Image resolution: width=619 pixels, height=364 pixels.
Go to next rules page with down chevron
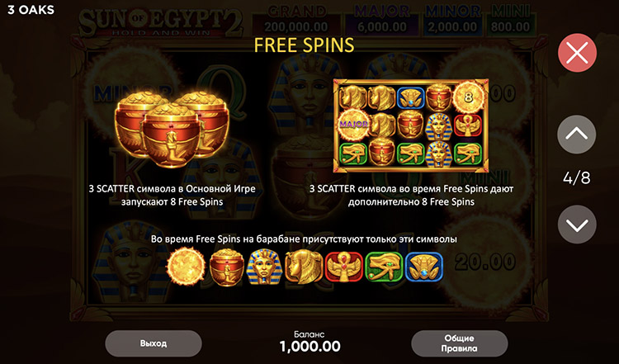click(577, 225)
